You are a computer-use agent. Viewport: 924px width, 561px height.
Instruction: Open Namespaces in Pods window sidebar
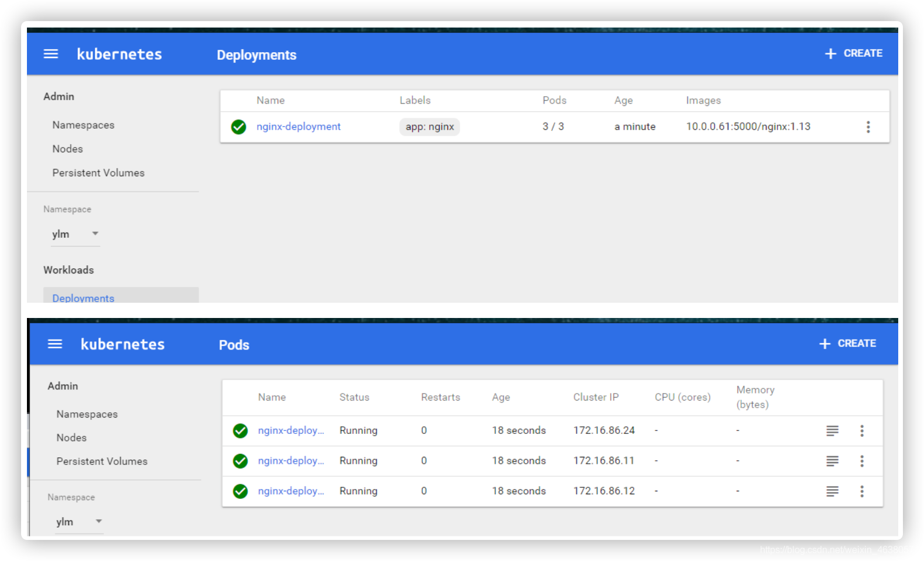point(87,414)
